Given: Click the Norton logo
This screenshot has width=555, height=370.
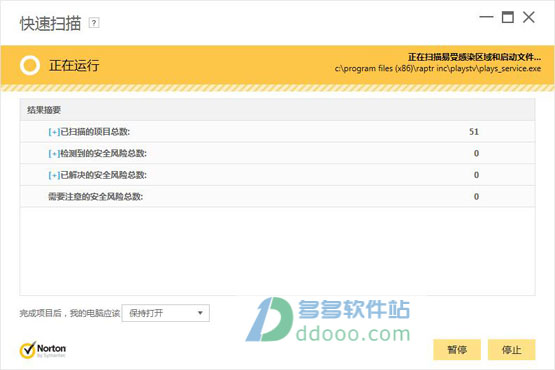Looking at the screenshot, I should point(42,350).
